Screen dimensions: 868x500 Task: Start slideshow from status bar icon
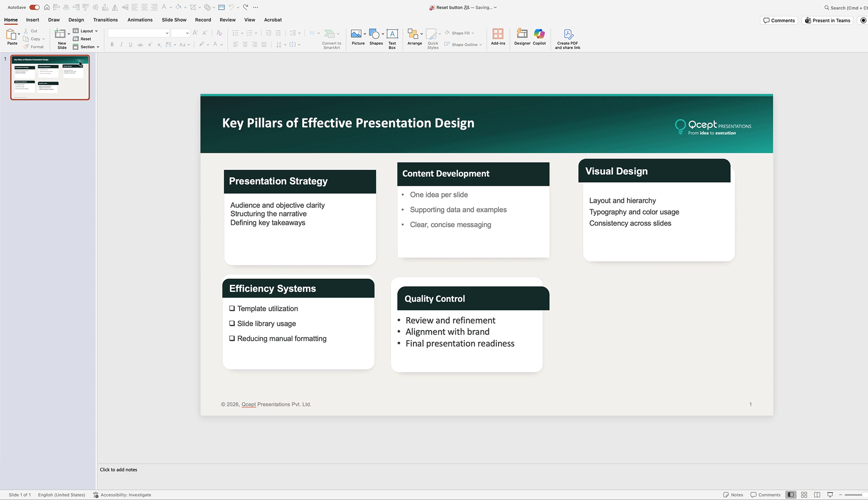pos(830,495)
